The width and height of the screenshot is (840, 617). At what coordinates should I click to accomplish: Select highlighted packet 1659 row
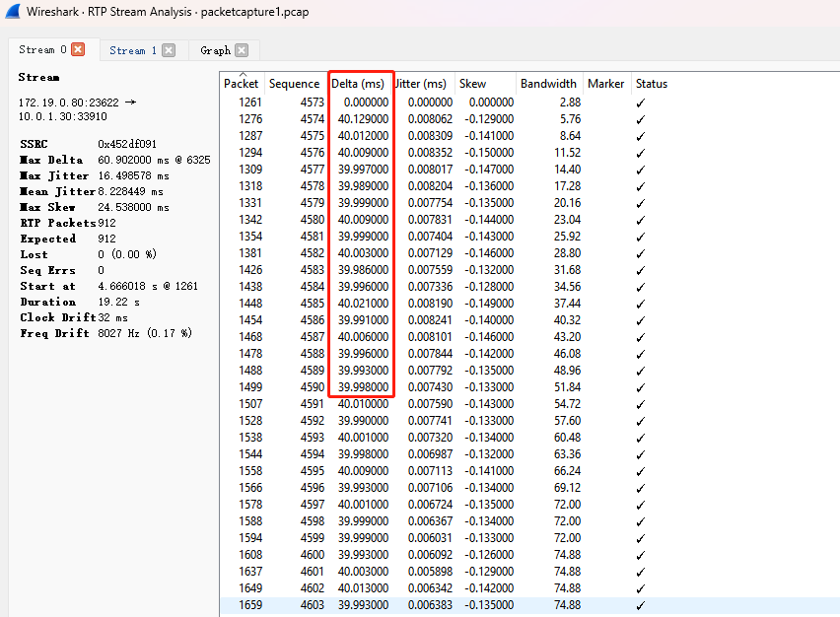529,605
